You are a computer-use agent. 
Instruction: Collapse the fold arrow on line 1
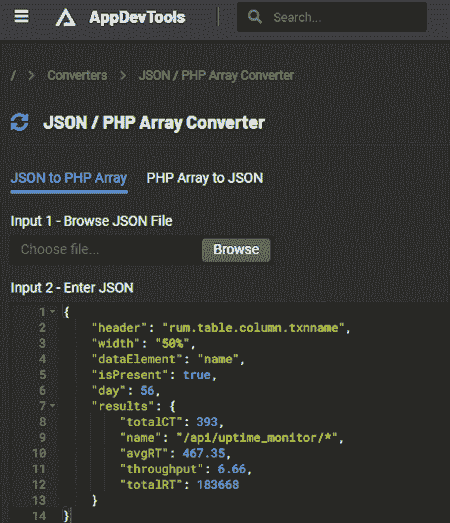click(x=53, y=312)
